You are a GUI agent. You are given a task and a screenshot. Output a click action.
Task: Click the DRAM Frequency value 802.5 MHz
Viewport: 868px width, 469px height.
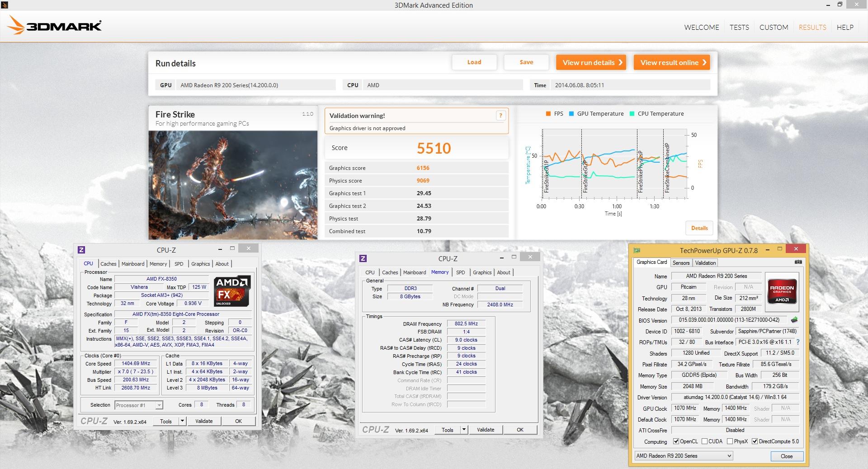[x=466, y=324]
